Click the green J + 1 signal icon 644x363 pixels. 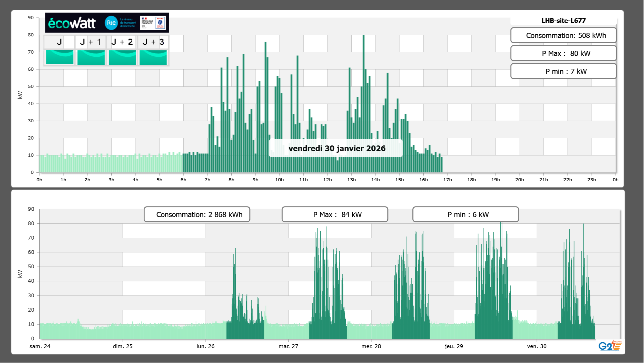pos(91,57)
